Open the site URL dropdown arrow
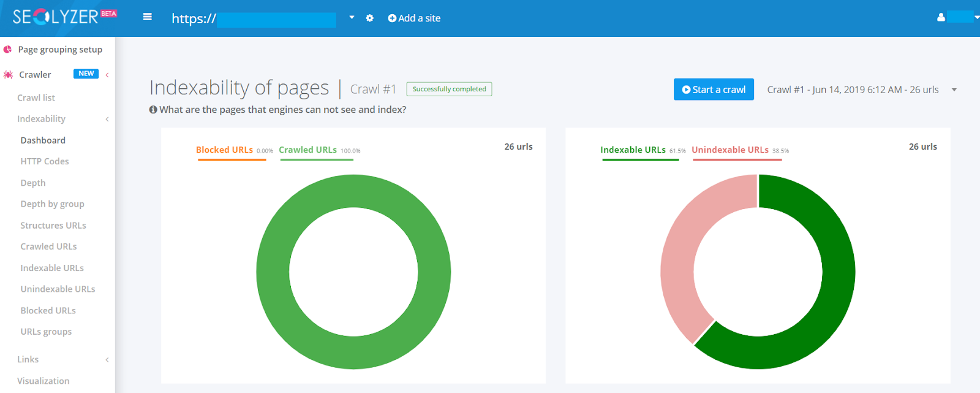The height and width of the screenshot is (393, 980). point(352,18)
